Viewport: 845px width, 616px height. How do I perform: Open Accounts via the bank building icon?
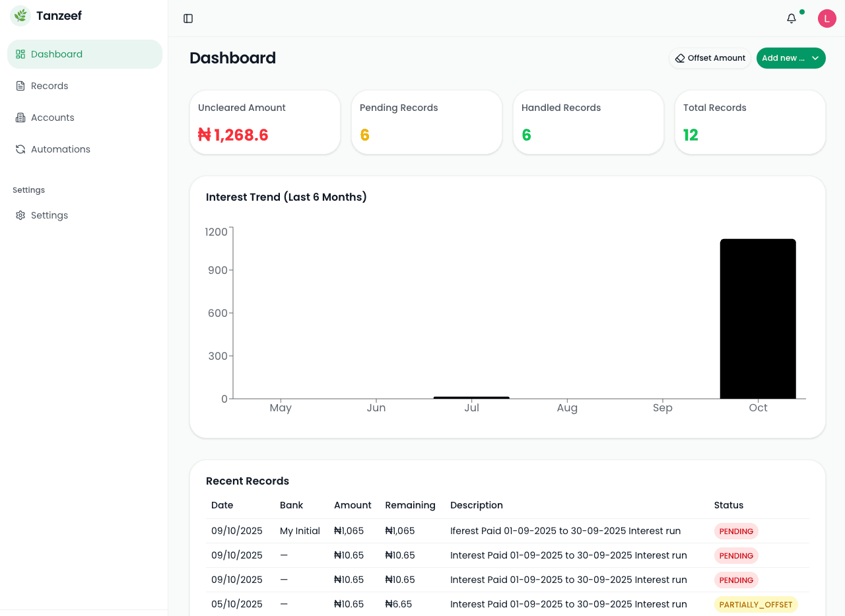[x=20, y=117]
